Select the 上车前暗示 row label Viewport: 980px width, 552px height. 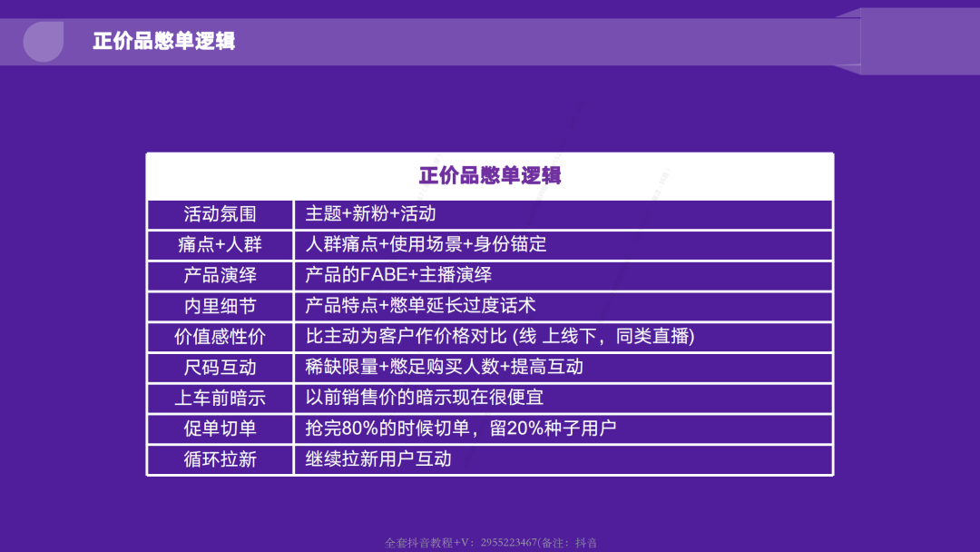pyautogui.click(x=220, y=399)
